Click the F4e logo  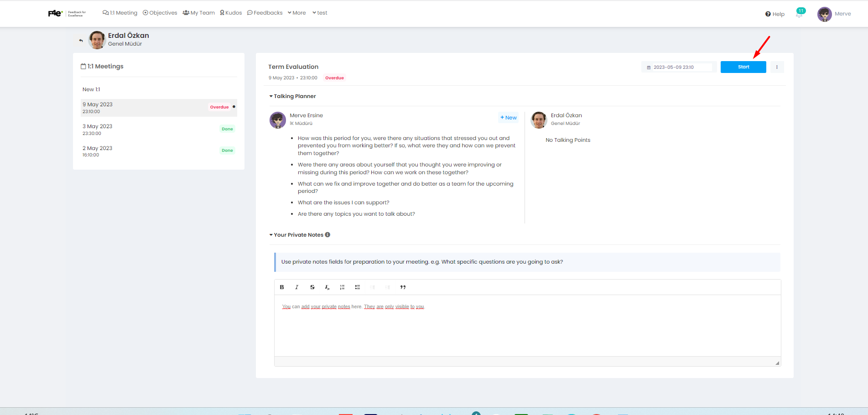[67, 13]
